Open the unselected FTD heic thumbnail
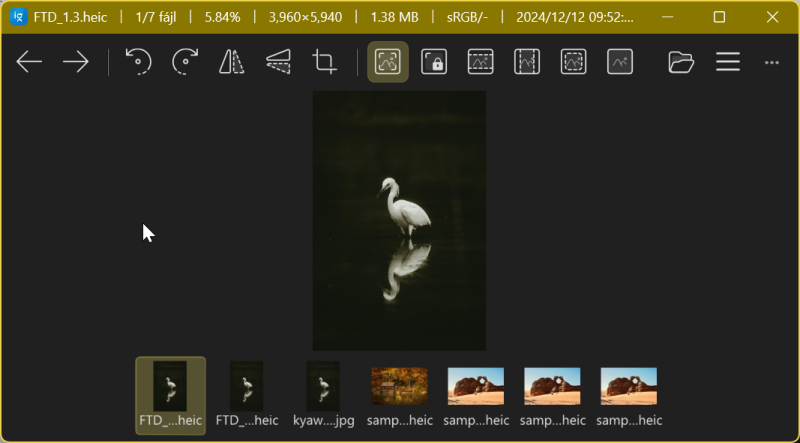The width and height of the screenshot is (800, 443). [x=247, y=396]
